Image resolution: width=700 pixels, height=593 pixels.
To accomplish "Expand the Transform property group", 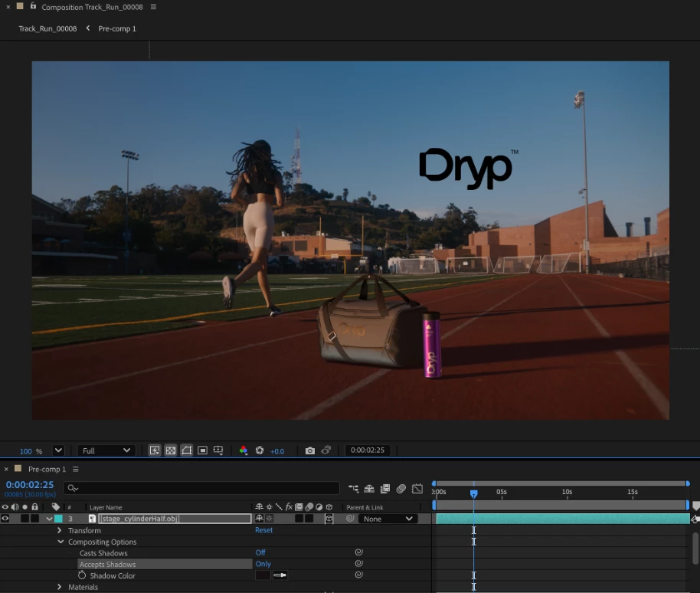I will (x=60, y=530).
